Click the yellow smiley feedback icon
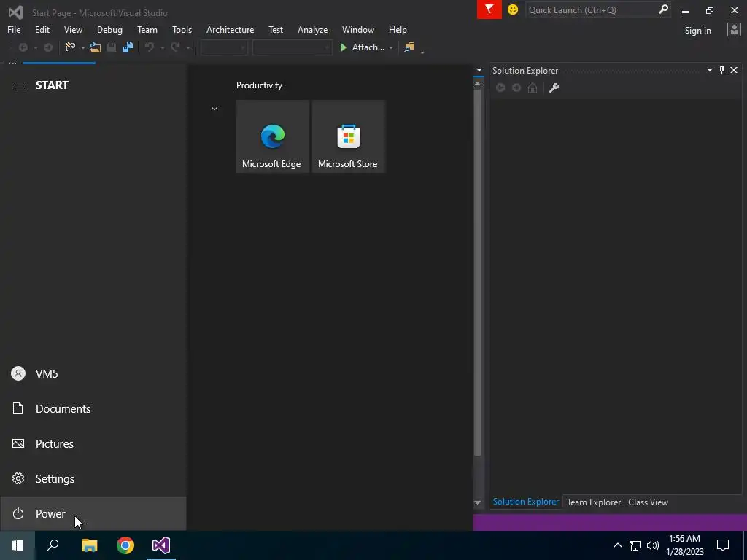The image size is (747, 560). [513, 9]
